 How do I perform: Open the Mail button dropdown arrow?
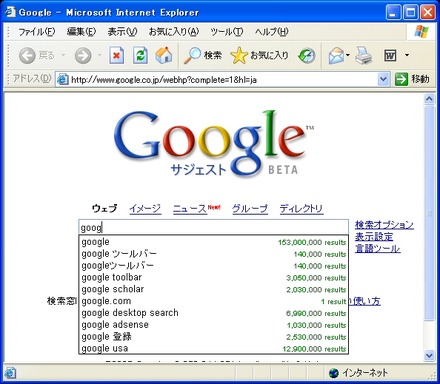click(348, 55)
